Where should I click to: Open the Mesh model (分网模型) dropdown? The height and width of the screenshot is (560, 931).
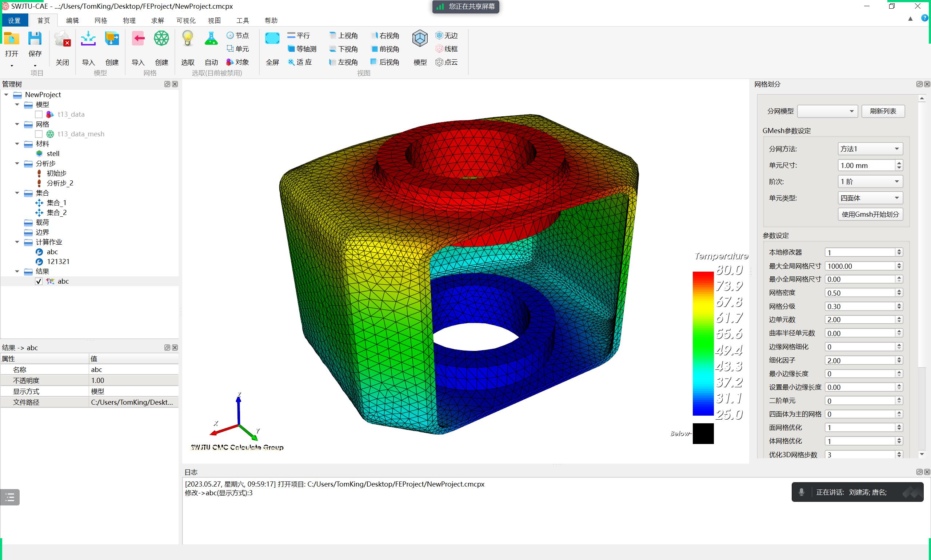click(x=827, y=111)
